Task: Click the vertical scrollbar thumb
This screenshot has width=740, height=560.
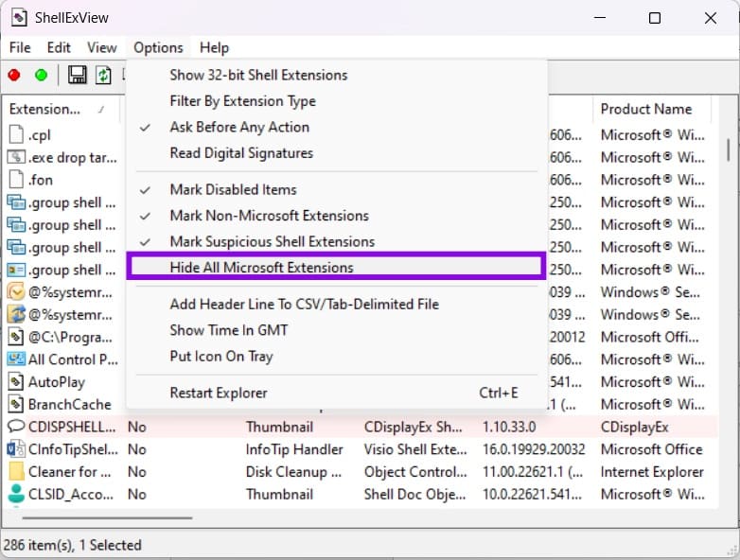Action: [x=729, y=150]
